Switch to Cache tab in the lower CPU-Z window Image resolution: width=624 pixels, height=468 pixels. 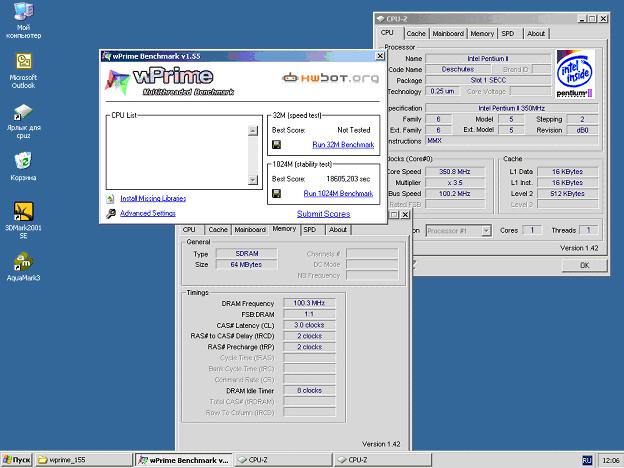(x=218, y=230)
